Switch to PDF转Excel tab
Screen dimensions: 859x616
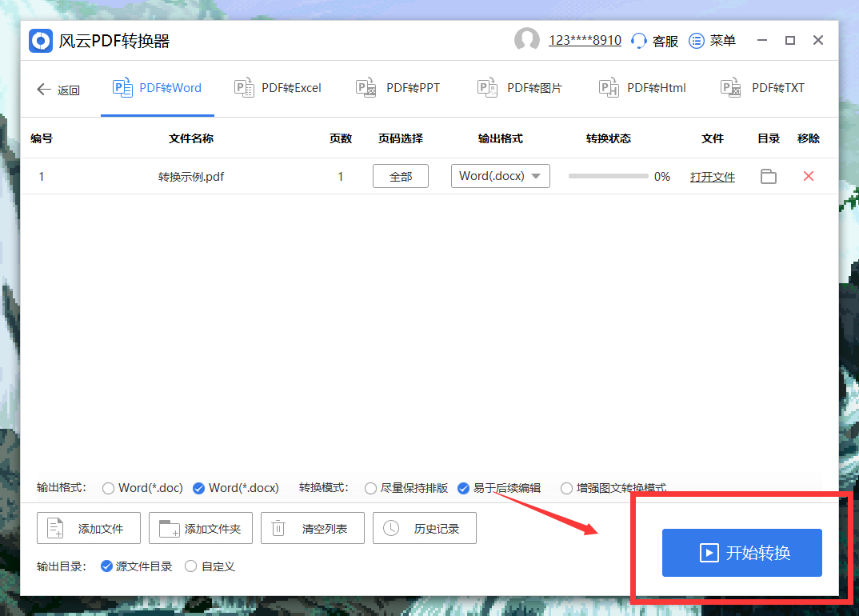[278, 88]
